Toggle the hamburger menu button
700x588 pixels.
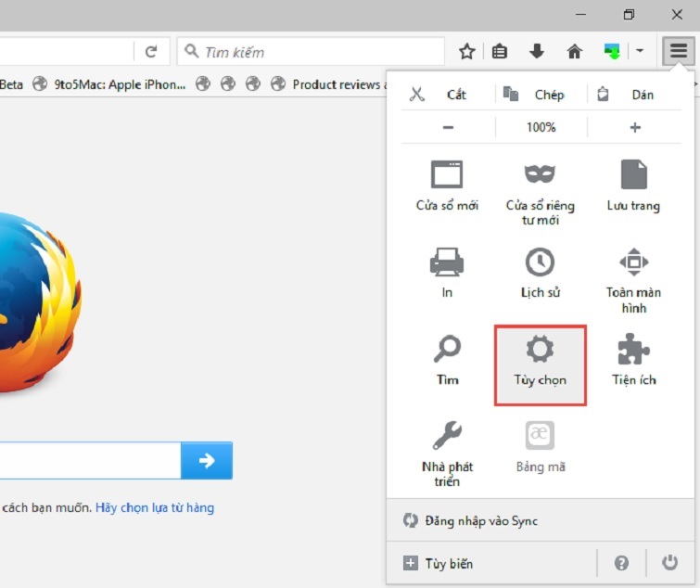pos(679,52)
